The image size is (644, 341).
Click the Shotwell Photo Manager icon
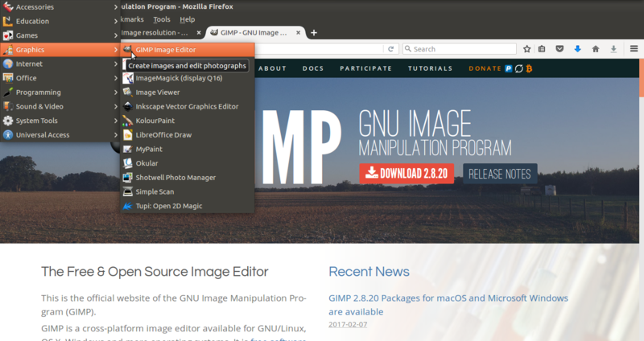(128, 177)
